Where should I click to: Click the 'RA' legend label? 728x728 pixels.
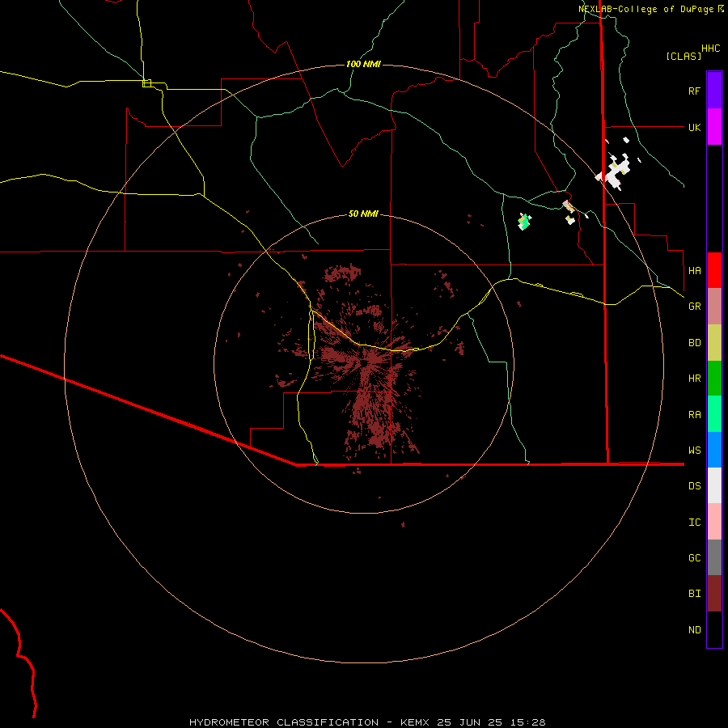[694, 415]
